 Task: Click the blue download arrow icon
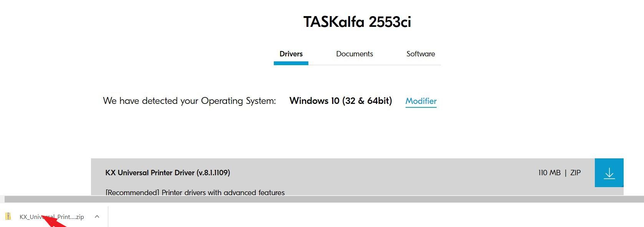(x=609, y=173)
